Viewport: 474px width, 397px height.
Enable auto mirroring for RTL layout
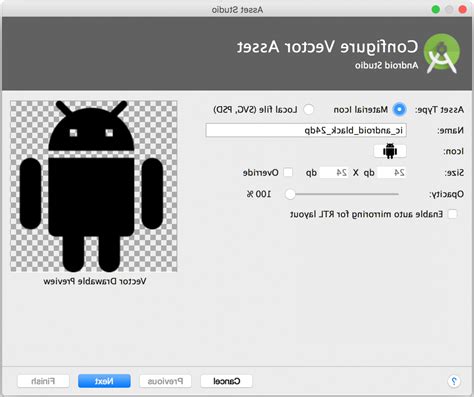(x=452, y=214)
